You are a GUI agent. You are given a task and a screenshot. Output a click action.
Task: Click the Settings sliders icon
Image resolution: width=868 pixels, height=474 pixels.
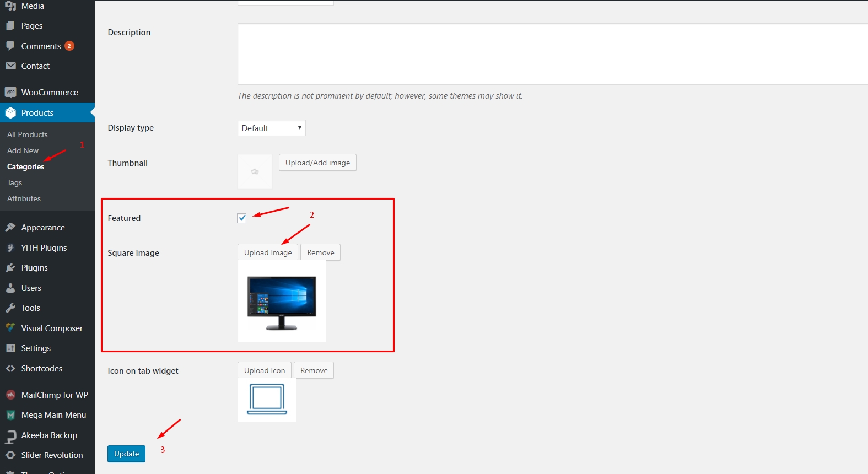10,348
